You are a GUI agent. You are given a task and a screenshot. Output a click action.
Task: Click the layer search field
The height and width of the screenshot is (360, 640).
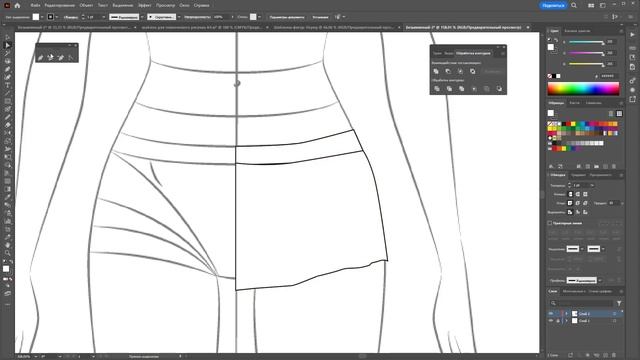(582, 303)
